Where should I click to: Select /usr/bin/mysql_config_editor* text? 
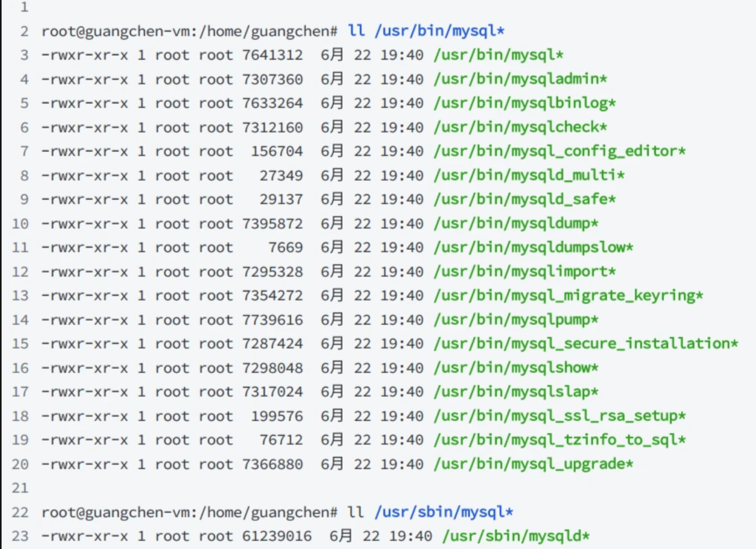(x=560, y=151)
